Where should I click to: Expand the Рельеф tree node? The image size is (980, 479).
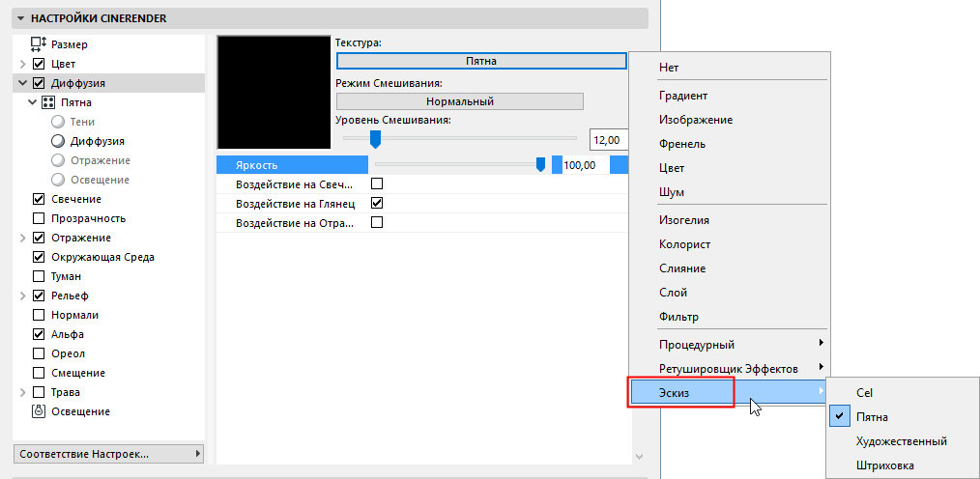23,296
